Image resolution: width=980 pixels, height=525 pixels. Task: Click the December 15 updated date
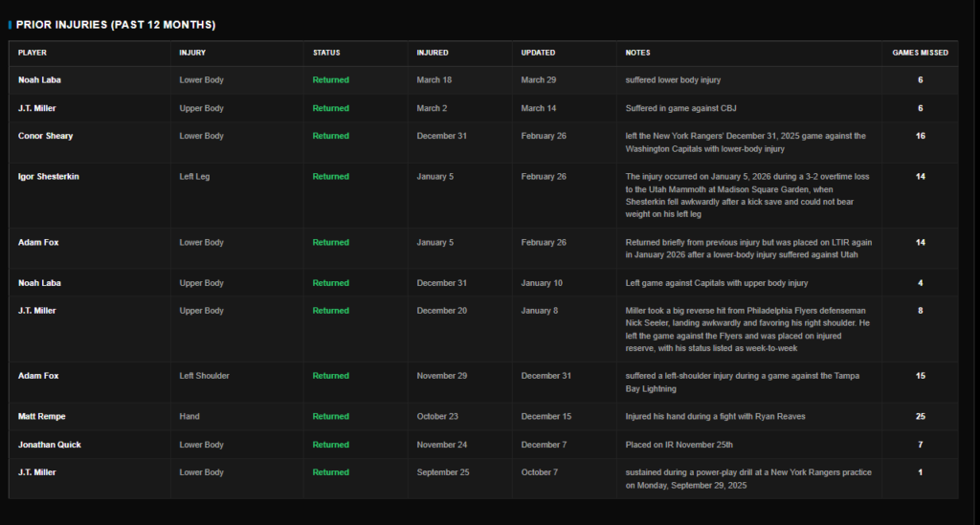pyautogui.click(x=546, y=416)
